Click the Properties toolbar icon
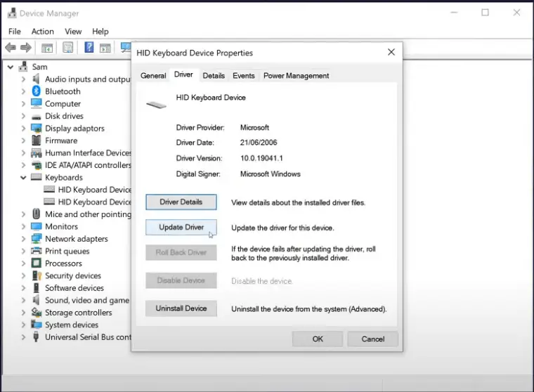The height and width of the screenshot is (392, 534). point(67,47)
